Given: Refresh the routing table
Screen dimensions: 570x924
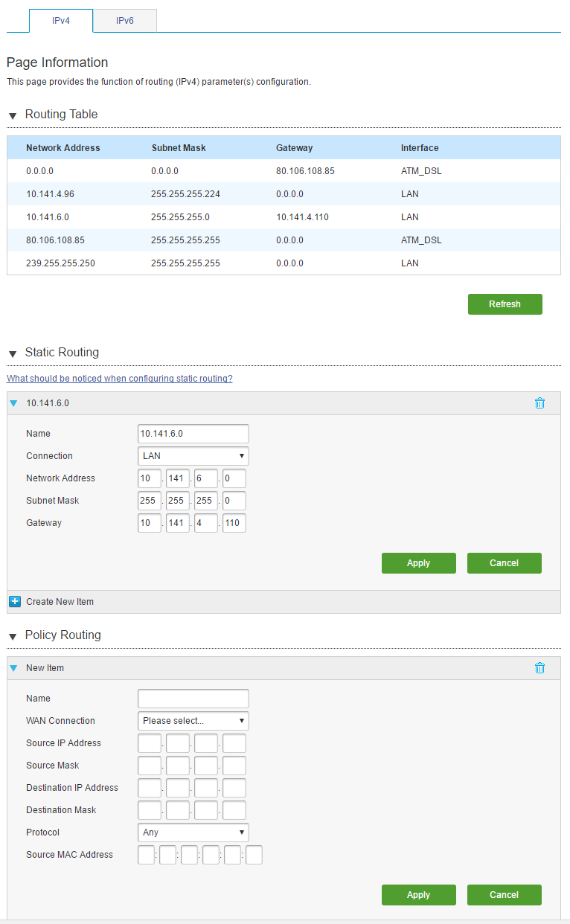Looking at the screenshot, I should click(x=505, y=304).
